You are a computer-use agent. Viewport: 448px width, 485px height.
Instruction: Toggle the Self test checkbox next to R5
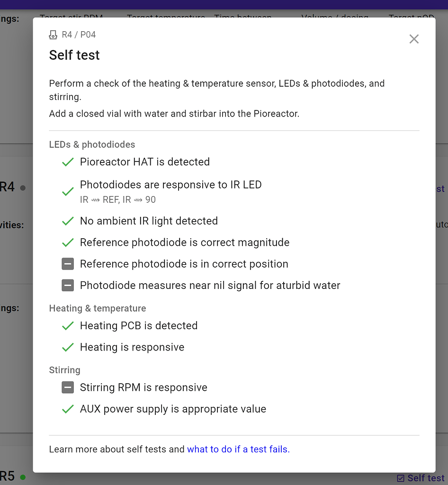point(401,478)
